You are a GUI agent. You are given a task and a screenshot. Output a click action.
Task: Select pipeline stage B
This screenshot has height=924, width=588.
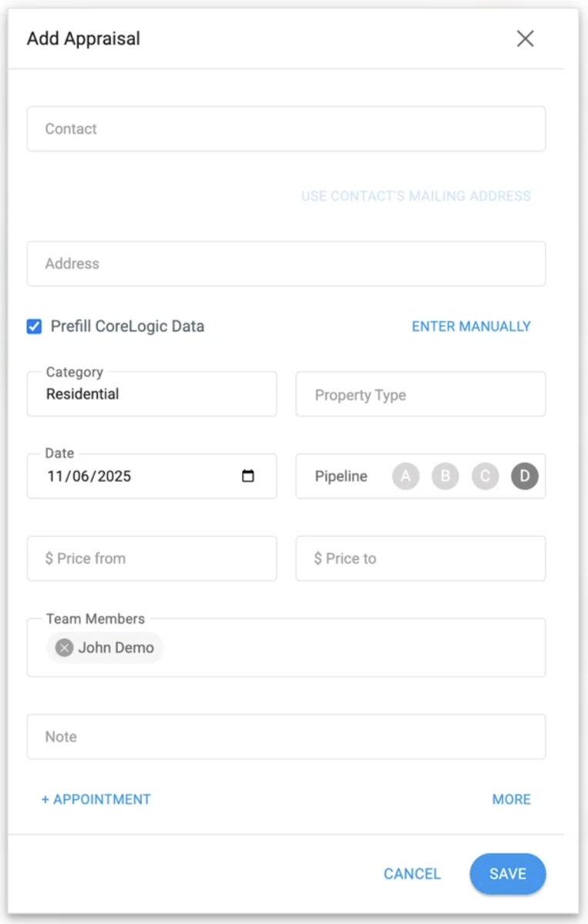click(x=445, y=477)
